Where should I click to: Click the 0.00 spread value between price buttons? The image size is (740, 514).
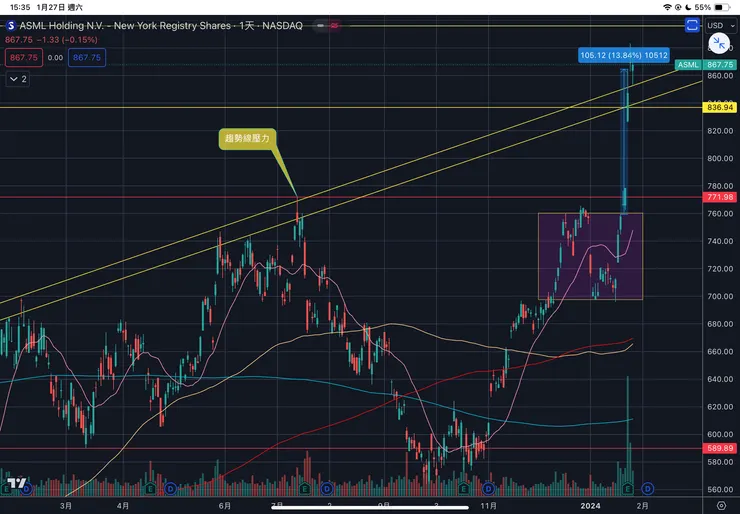pos(55,58)
